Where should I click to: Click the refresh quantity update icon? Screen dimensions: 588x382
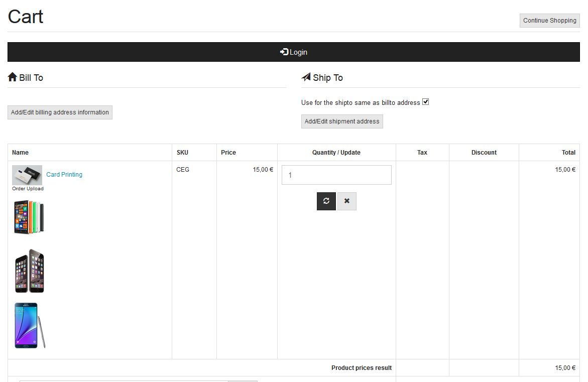coord(326,201)
